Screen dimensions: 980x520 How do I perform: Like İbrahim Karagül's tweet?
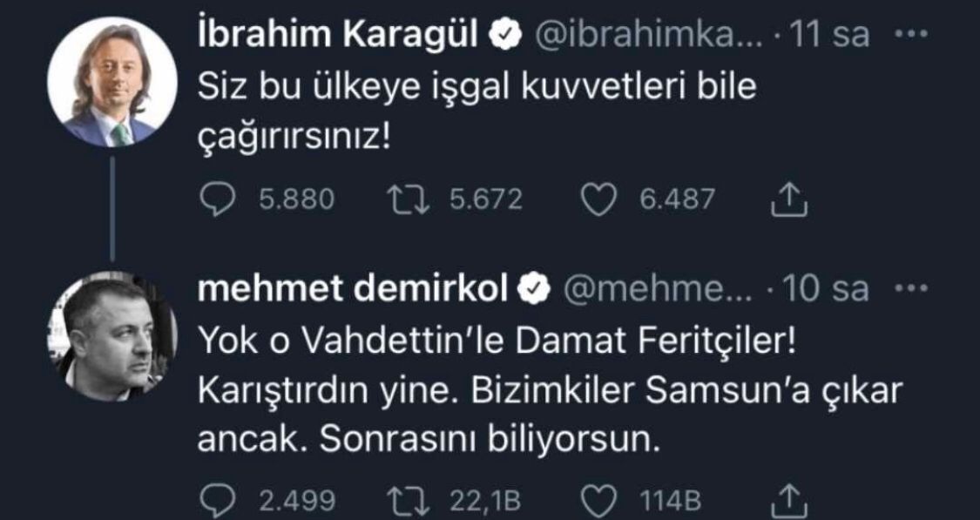point(601,200)
